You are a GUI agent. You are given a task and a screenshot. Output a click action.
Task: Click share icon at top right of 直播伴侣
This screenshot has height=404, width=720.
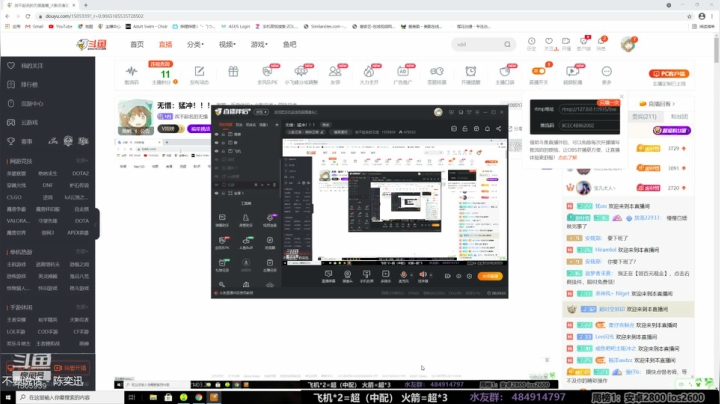click(x=499, y=129)
